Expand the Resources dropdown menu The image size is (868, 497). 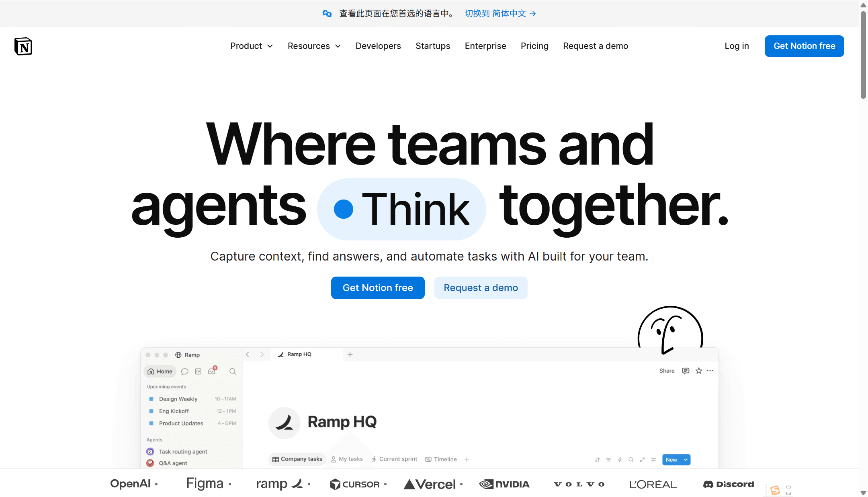pyautogui.click(x=314, y=46)
